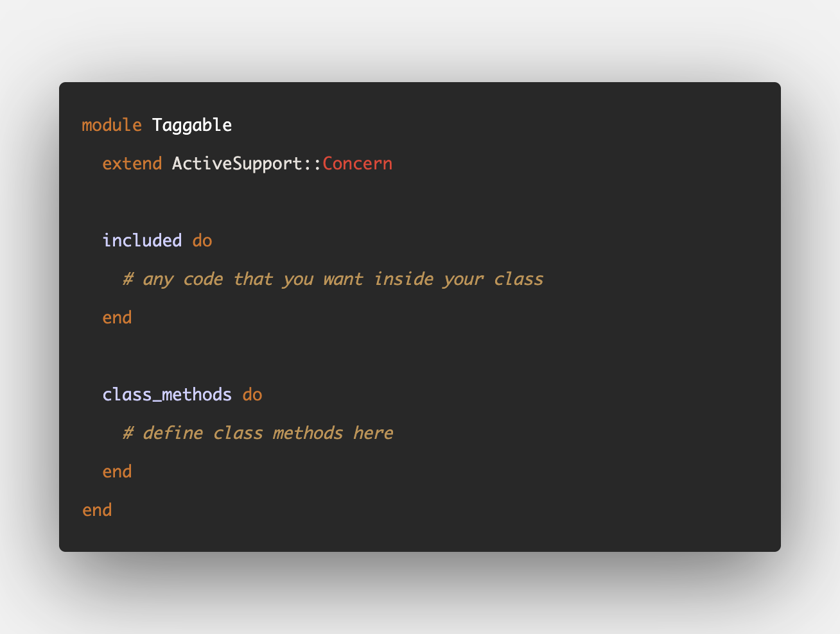Click the 'extend' keyword
Viewport: 840px width, 634px height.
click(x=132, y=163)
